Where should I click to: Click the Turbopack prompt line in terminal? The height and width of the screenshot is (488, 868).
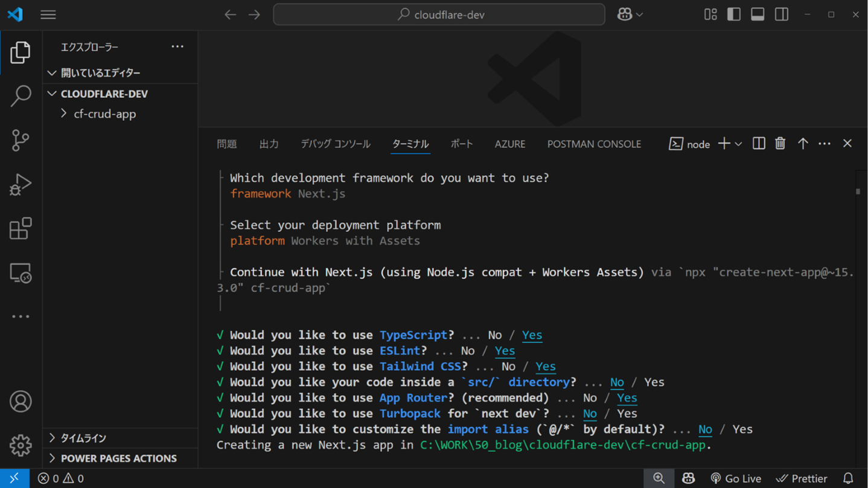click(x=427, y=414)
